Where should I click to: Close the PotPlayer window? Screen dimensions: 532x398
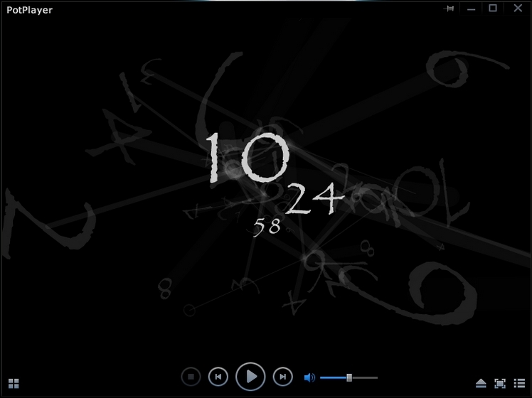517,9
